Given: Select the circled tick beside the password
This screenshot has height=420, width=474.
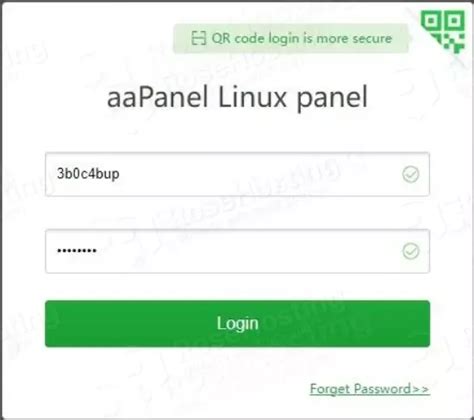Looking at the screenshot, I should point(411,251).
